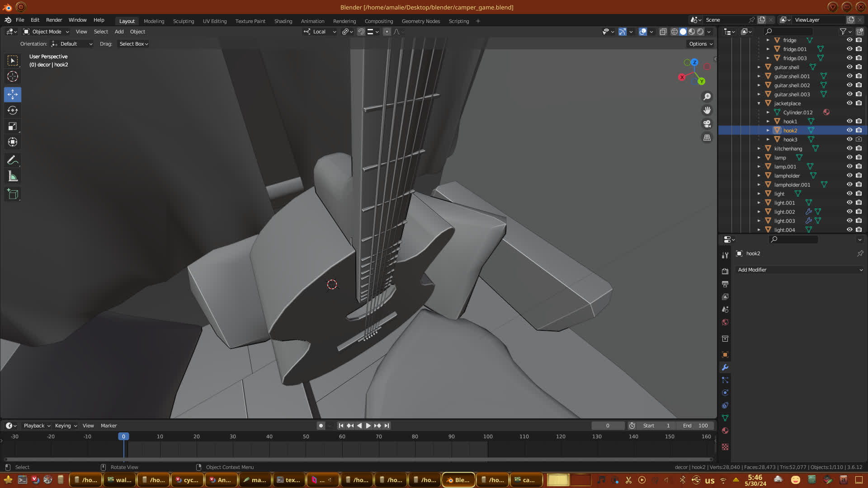The height and width of the screenshot is (488, 868).
Task: Select the Cursor tool
Action: point(13,76)
